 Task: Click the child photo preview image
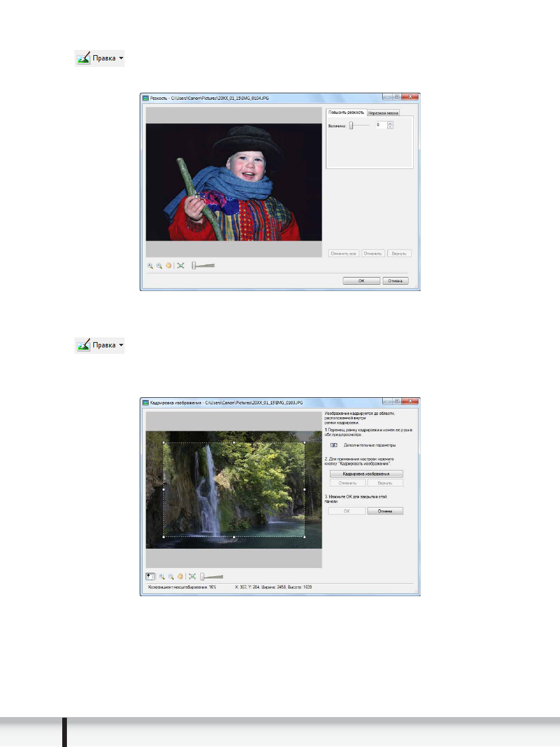[x=234, y=182]
